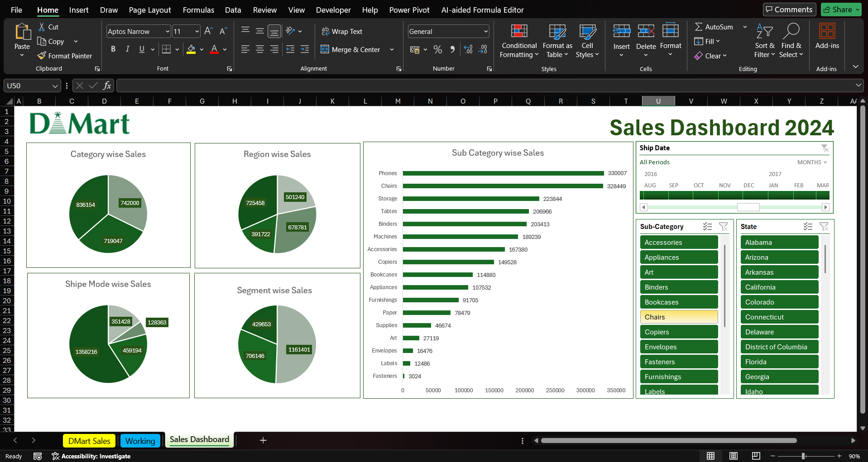Image resolution: width=868 pixels, height=462 pixels.
Task: Switch to the Formulas ribbon tab
Action: (198, 10)
